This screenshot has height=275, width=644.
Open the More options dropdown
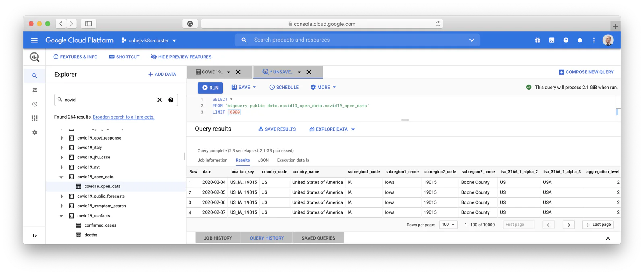click(323, 87)
